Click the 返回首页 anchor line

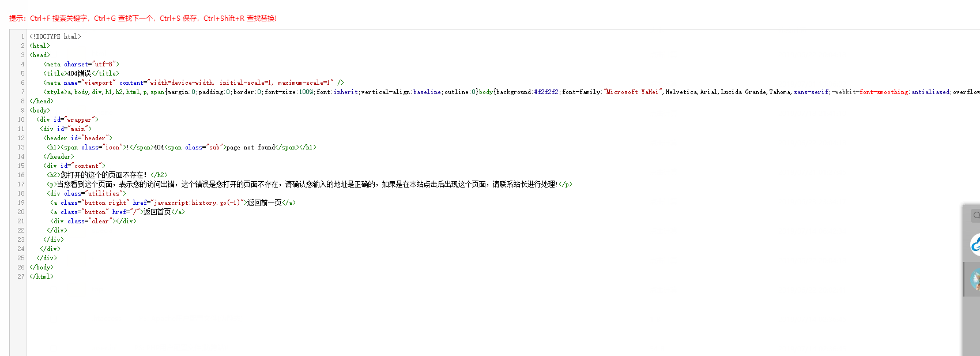(118, 212)
